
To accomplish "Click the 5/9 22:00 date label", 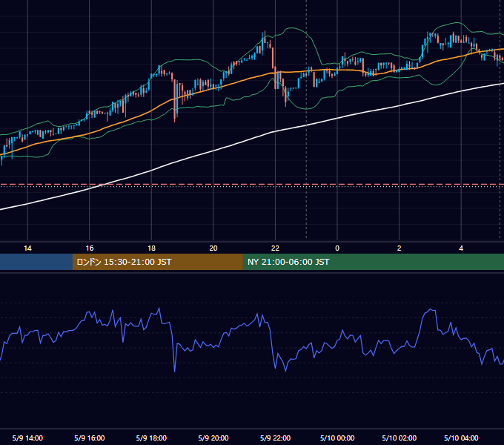I will [x=275, y=438].
